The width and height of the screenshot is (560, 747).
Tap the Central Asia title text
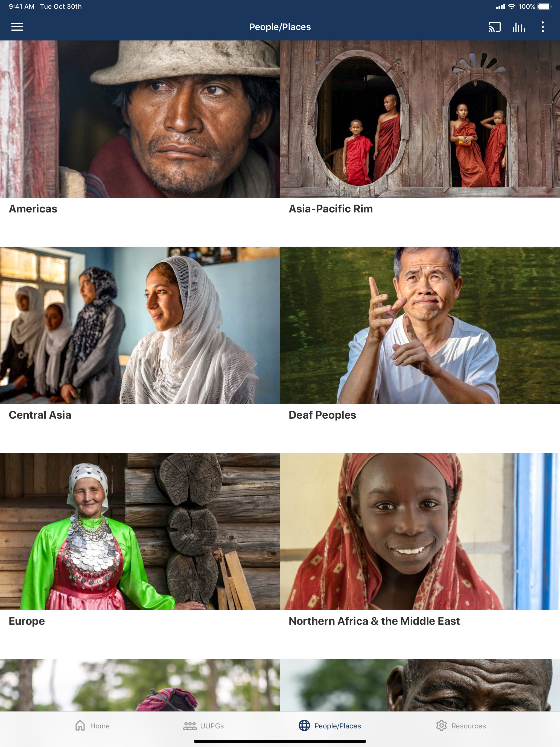coord(40,415)
